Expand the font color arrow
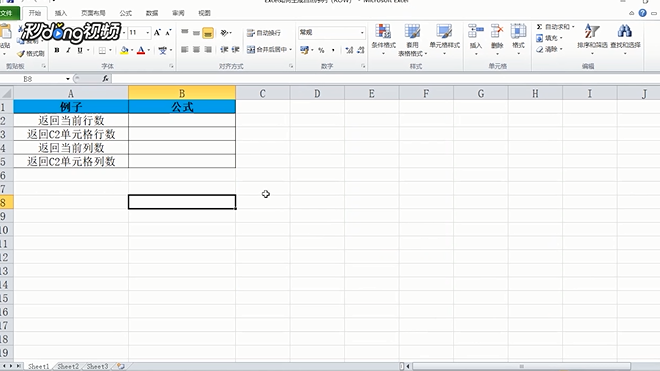Viewport: 660px width, 371px height. [x=149, y=51]
